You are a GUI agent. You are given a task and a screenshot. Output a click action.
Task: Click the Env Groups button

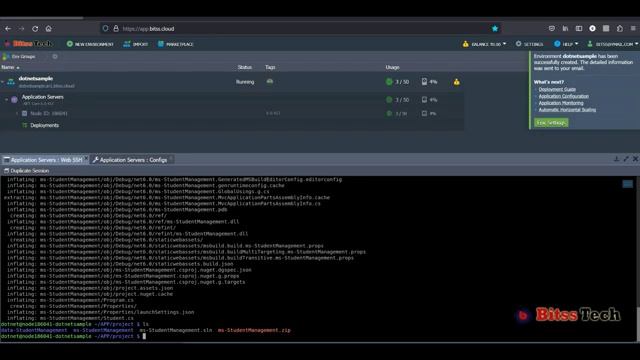click(x=19, y=57)
